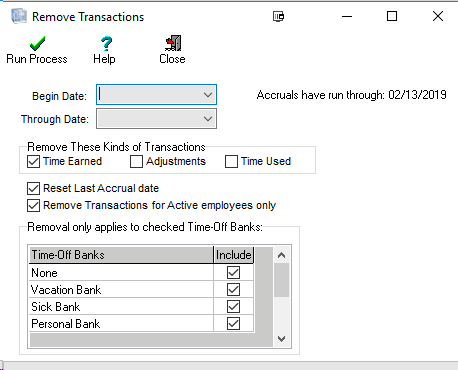
Task: Click the display icon in title bar
Action: (x=278, y=16)
